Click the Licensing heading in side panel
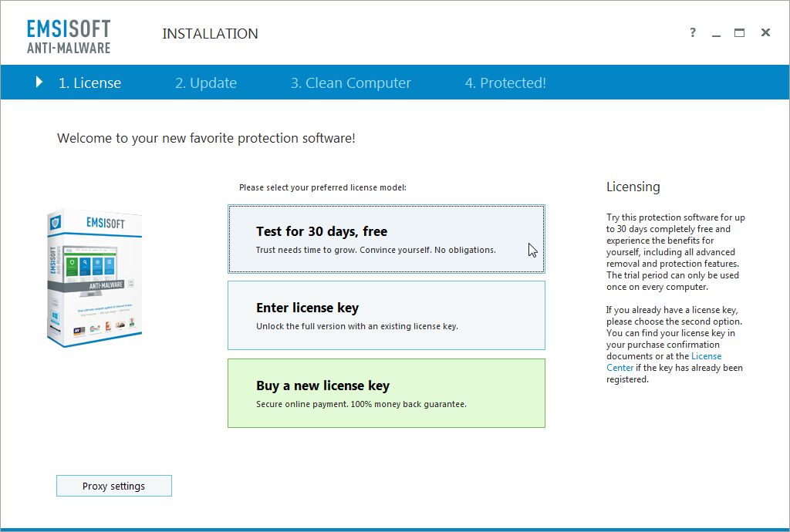This screenshot has height=532, width=790. click(633, 187)
